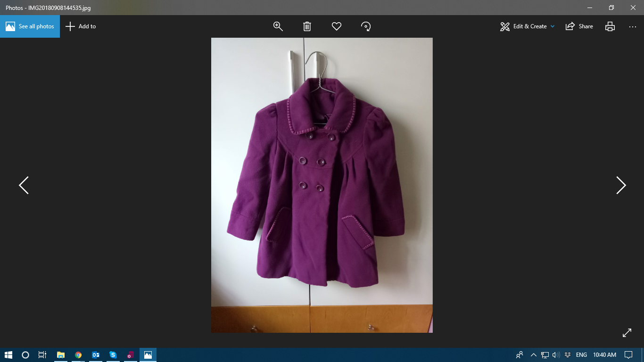Open Google Chrome from the taskbar

[78, 355]
